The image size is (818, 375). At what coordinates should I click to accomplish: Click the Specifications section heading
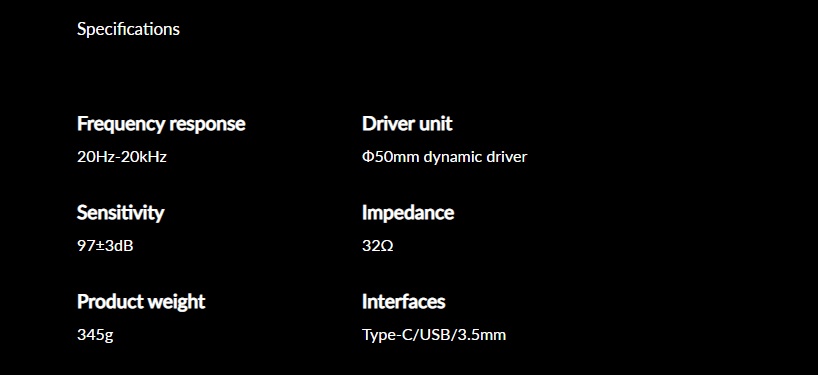tap(128, 29)
